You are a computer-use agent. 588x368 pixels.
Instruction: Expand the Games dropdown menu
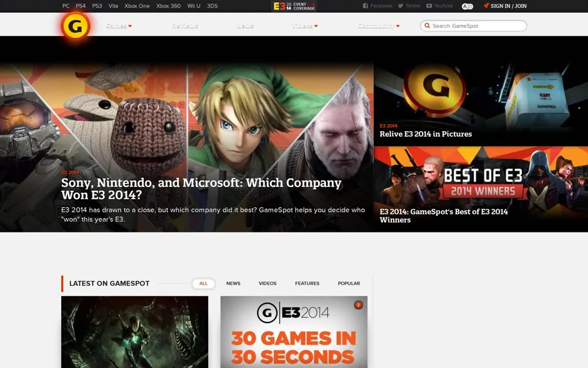click(119, 26)
